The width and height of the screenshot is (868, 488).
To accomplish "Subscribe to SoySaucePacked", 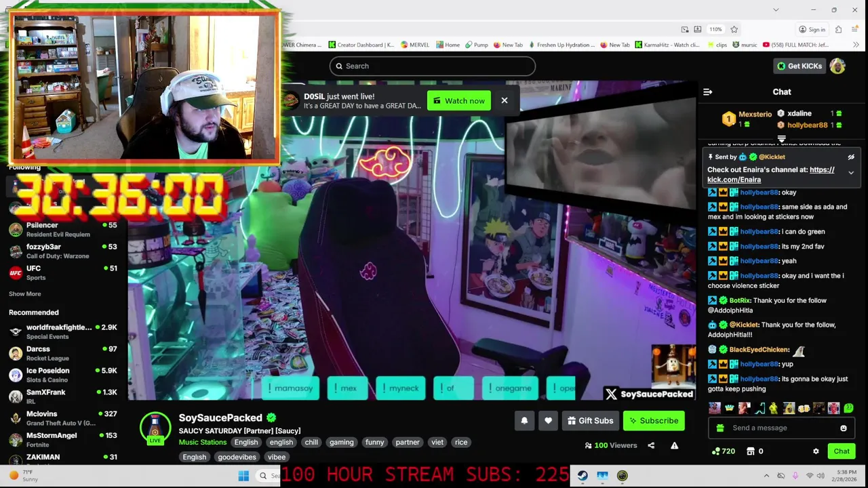I will point(654,421).
